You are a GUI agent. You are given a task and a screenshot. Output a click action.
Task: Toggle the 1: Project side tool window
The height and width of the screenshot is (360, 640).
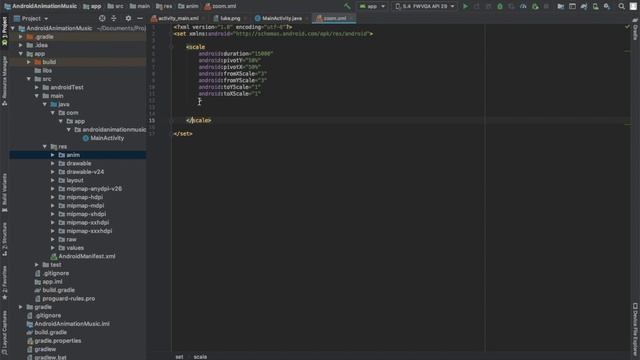4,32
